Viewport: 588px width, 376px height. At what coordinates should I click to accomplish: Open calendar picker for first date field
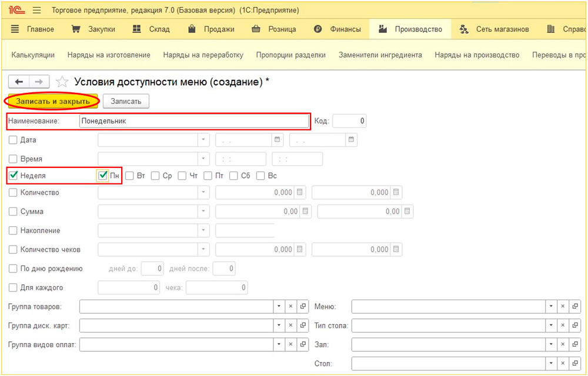(x=276, y=140)
